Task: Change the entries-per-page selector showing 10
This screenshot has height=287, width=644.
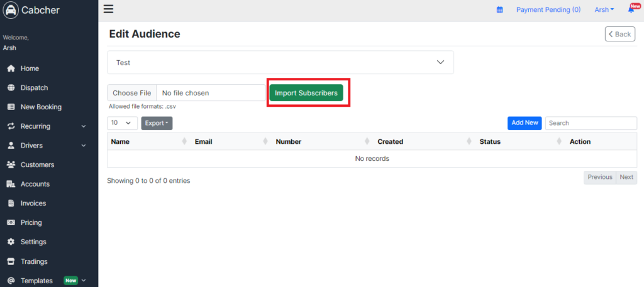Action: click(x=123, y=123)
